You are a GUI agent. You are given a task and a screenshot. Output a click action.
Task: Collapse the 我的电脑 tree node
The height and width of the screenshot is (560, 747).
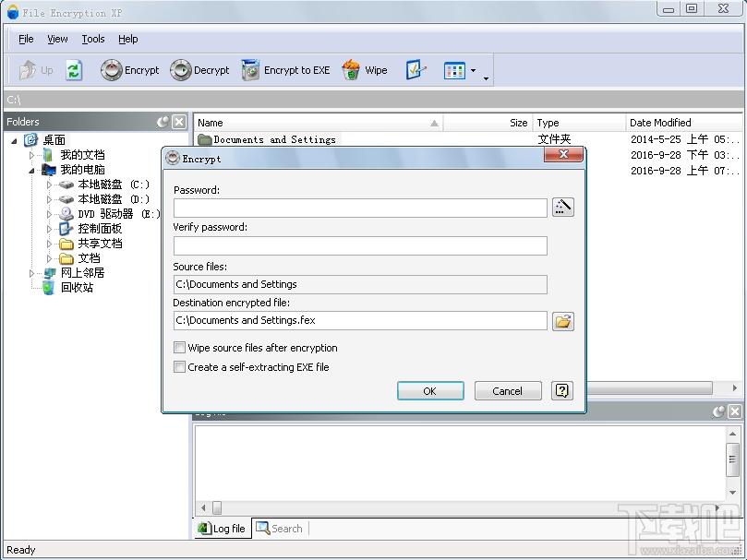(x=31, y=170)
